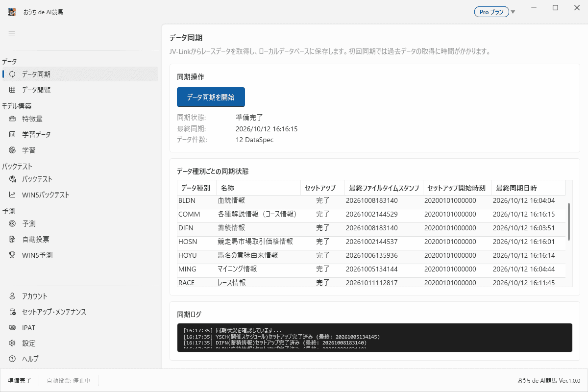Open WIN5バックテスト page
Viewport: 588px width, 392px height.
pyautogui.click(x=80, y=195)
